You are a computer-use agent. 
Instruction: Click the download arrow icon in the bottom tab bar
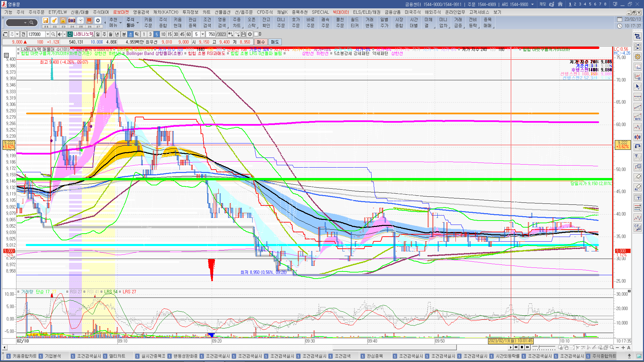point(629,356)
